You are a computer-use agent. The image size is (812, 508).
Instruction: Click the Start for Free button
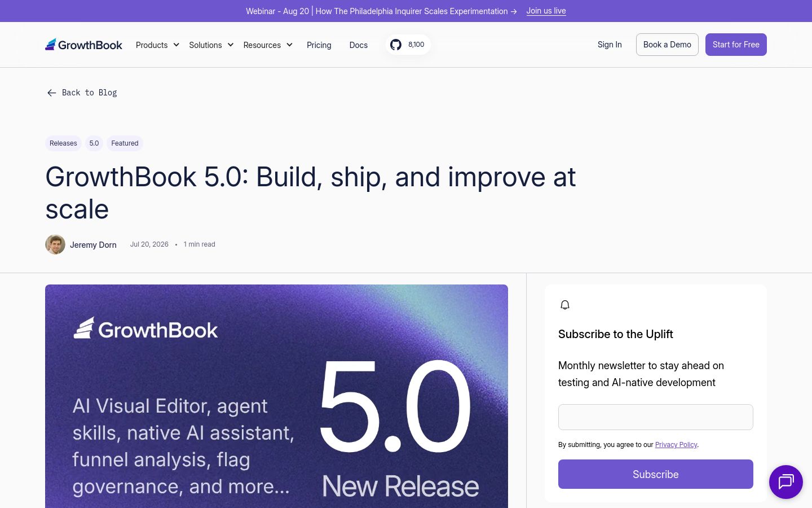[x=736, y=45]
